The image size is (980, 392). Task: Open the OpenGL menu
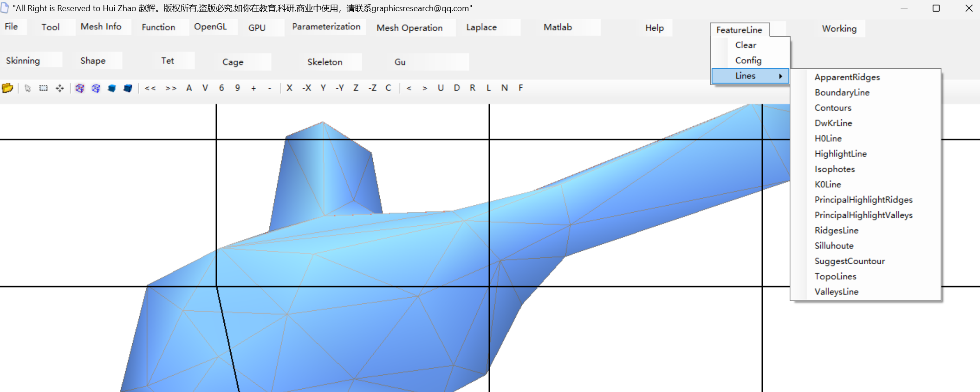[210, 26]
